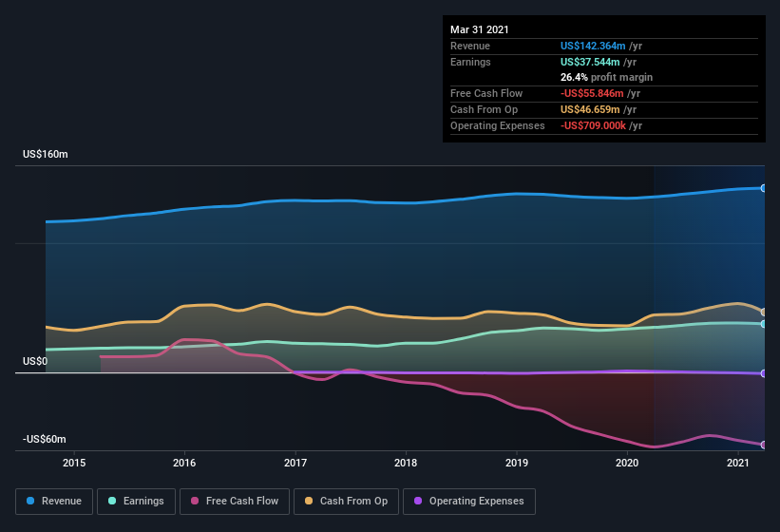Click the Cash From Op endpoint marker

coord(764,312)
